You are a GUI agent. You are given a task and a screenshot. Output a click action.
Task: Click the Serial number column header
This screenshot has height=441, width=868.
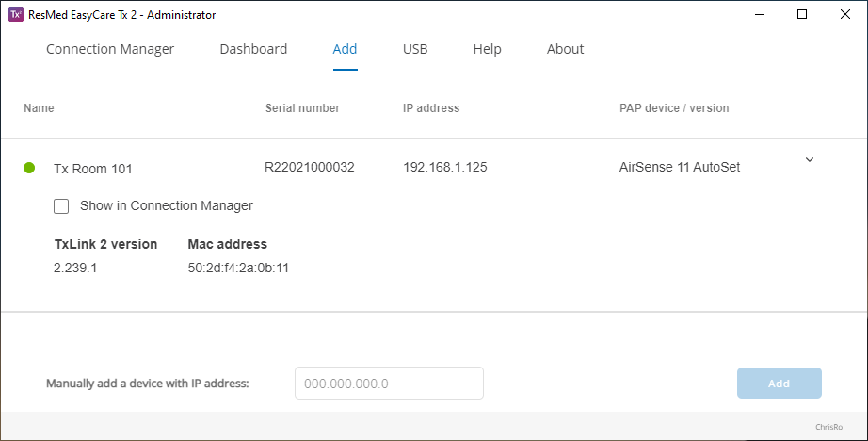(x=302, y=108)
